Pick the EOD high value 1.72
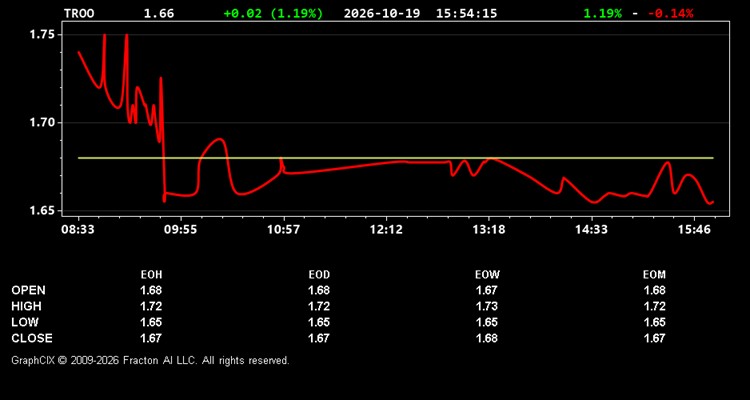This screenshot has width=750, height=400. click(319, 306)
